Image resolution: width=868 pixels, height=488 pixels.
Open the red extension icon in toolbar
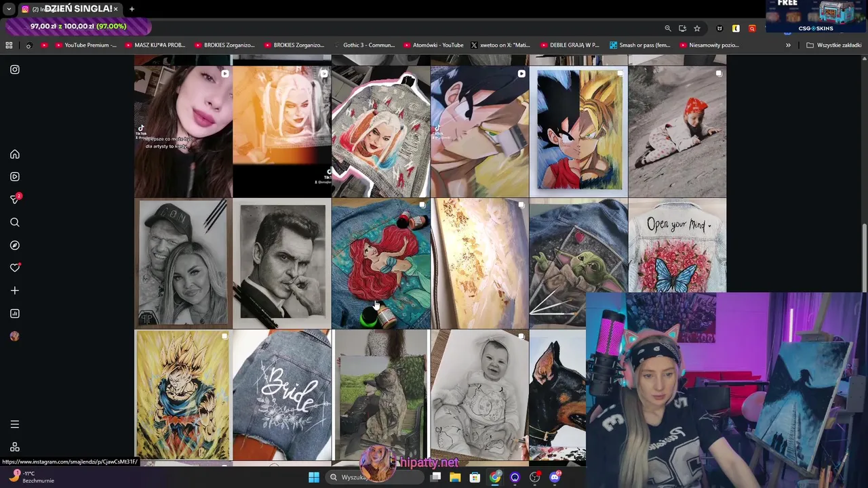(x=752, y=28)
